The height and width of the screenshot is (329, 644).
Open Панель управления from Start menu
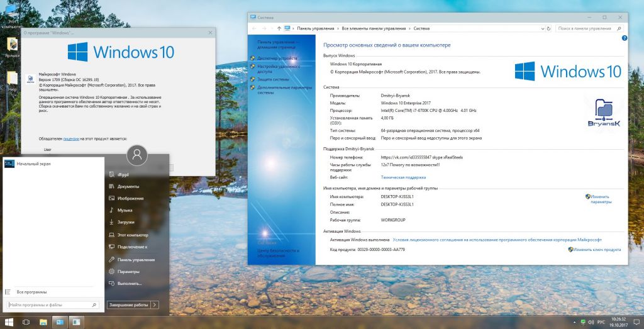[x=135, y=259]
